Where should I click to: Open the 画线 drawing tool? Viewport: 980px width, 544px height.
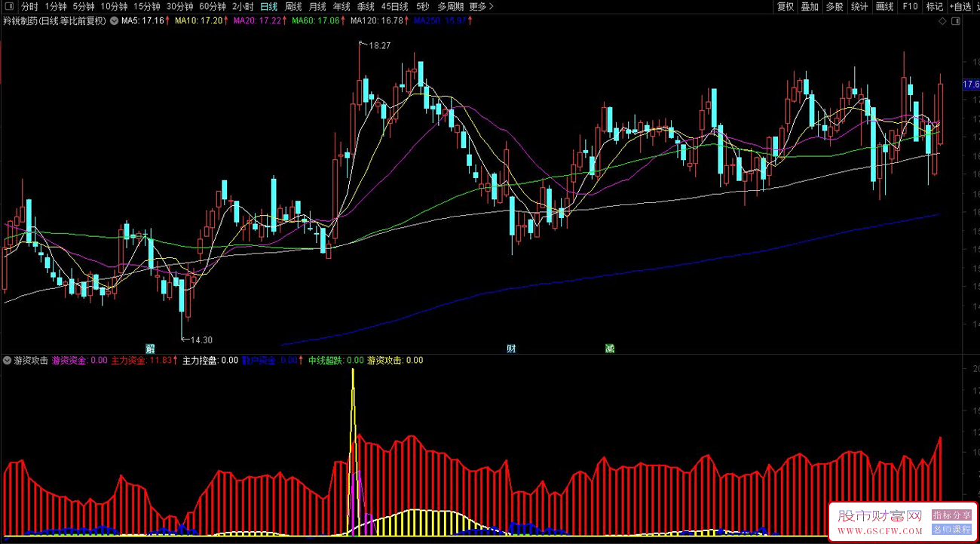tap(884, 7)
